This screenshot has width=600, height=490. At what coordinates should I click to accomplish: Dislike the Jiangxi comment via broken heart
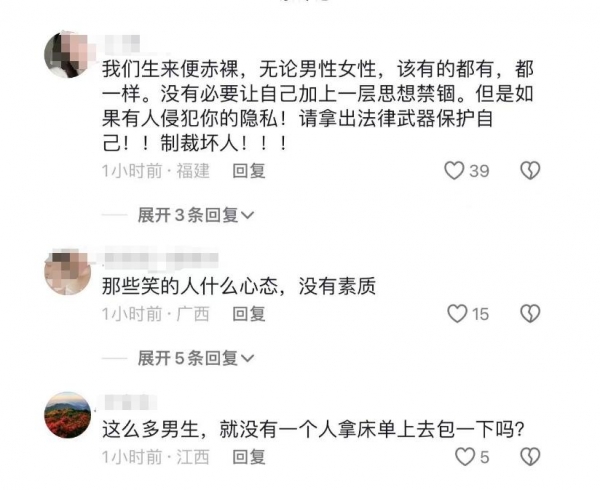(530, 457)
